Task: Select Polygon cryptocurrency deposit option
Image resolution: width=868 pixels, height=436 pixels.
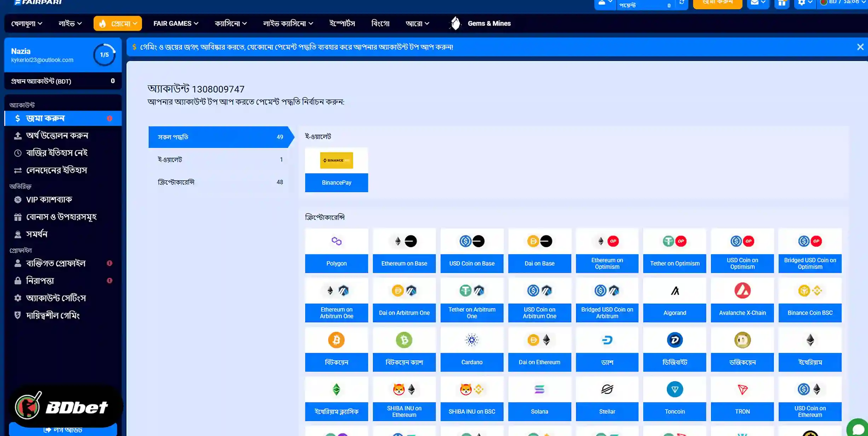Action: coord(336,251)
